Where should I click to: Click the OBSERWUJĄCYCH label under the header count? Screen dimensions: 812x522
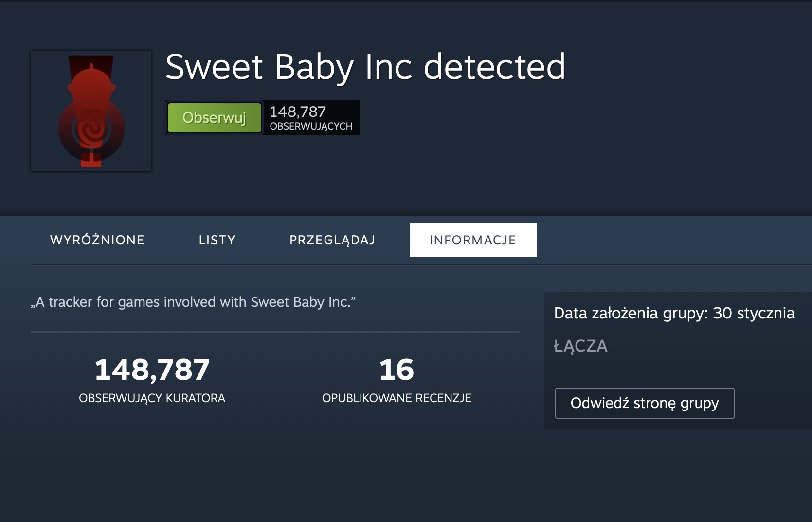click(x=311, y=126)
